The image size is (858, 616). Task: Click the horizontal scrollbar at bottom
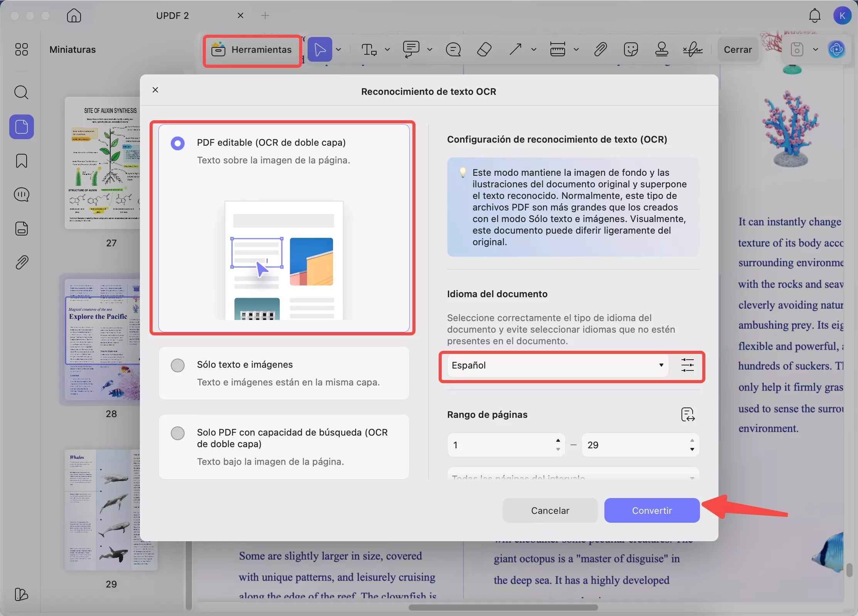coord(503,608)
